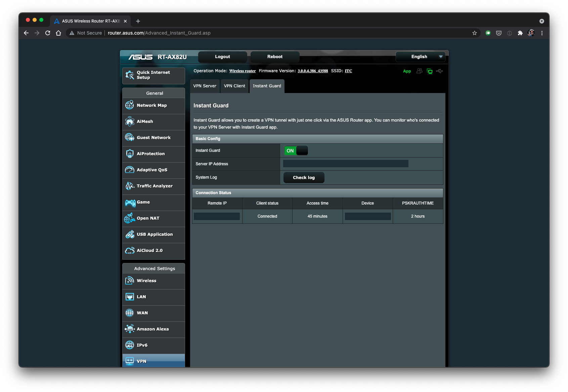
Task: Click the Connected client status cell
Action: click(267, 216)
